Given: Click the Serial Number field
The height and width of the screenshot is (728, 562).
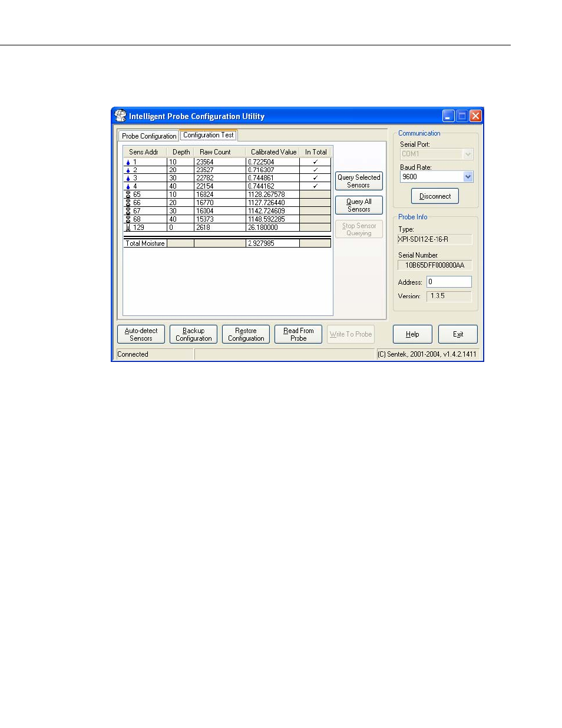Looking at the screenshot, I should pyautogui.click(x=435, y=265).
